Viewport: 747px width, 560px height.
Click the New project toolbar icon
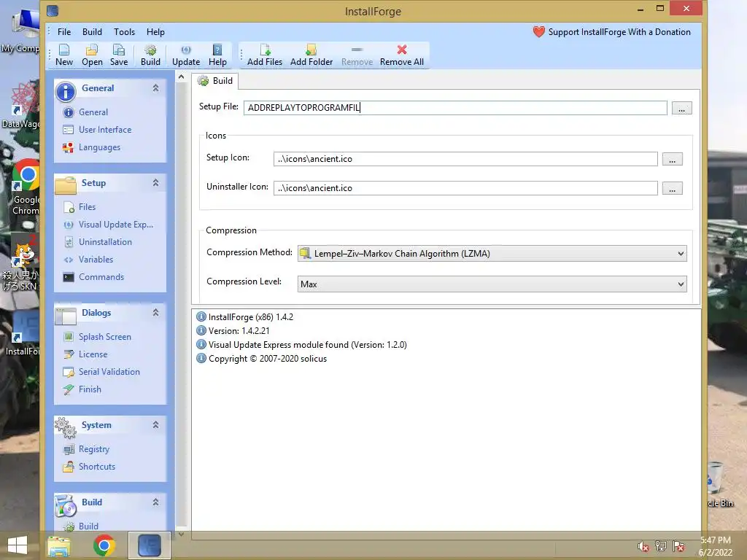[x=64, y=55]
